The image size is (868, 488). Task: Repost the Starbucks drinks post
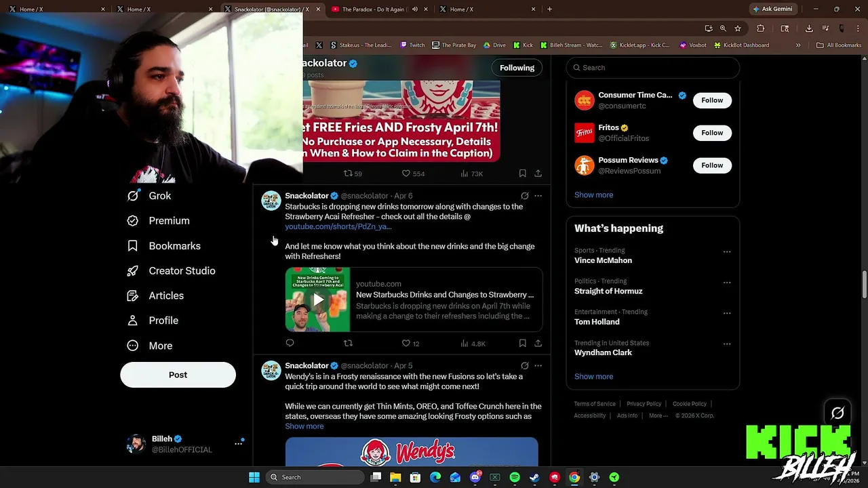(x=348, y=344)
